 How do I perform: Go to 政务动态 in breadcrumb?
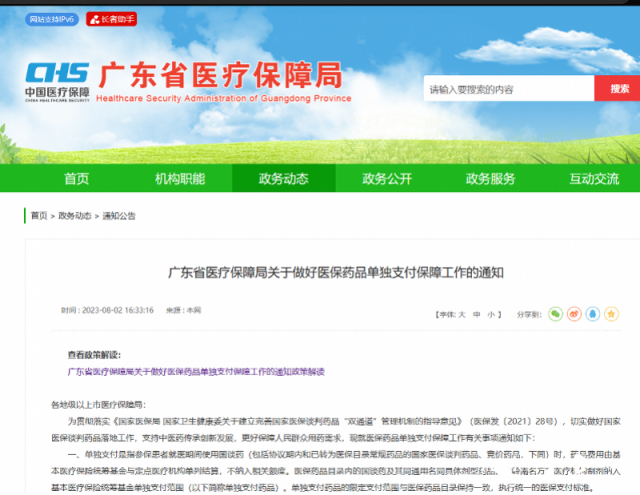coord(75,215)
